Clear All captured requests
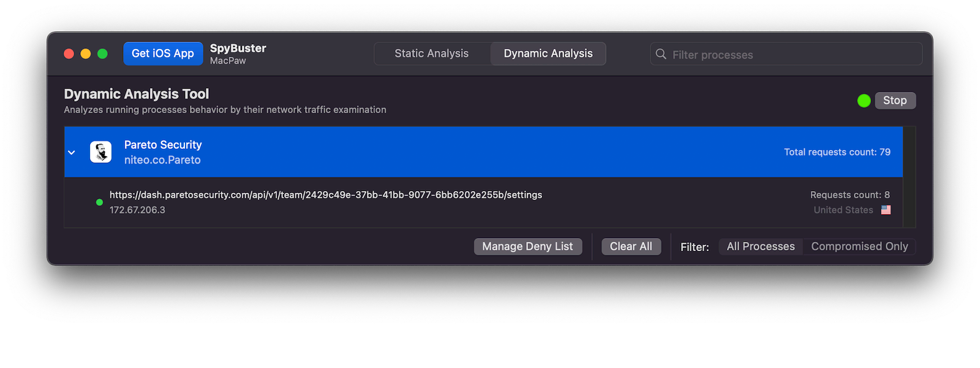The height and width of the screenshot is (368, 980). pos(631,247)
